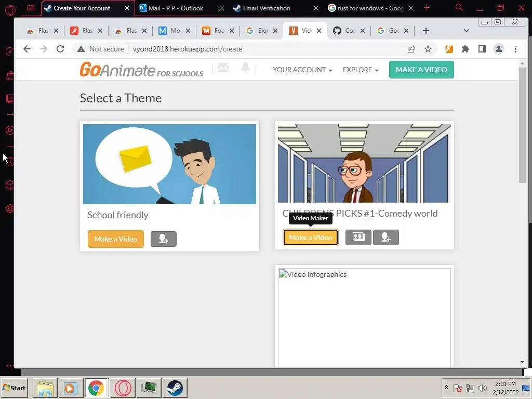Image resolution: width=532 pixels, height=399 pixels.
Task: Click the volume speaker tray icon
Action: pos(482,388)
